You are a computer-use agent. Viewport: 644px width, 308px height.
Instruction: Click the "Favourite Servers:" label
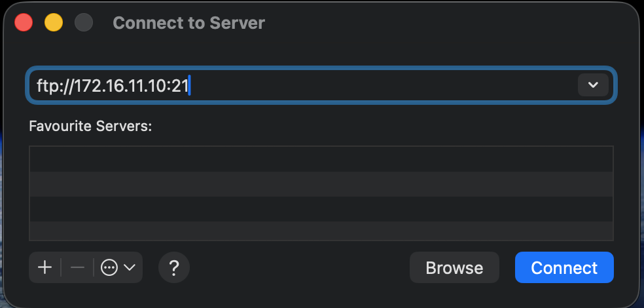[x=90, y=126]
